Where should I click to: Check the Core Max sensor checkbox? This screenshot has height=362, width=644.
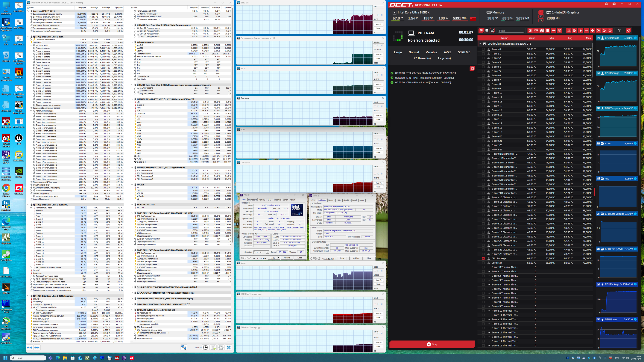[x=483, y=263]
